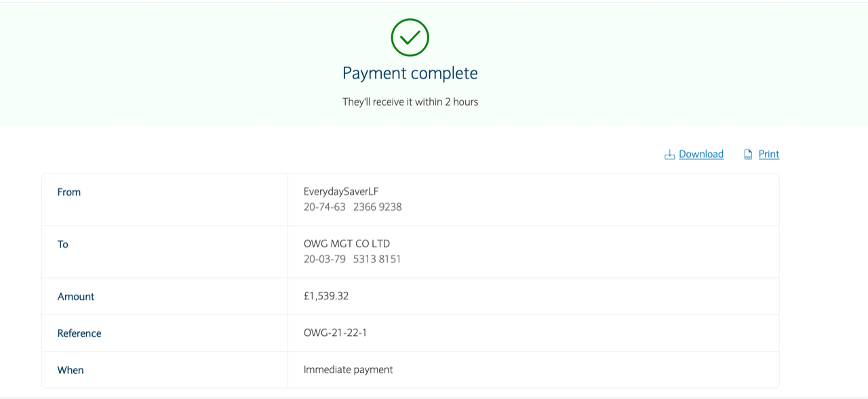Select payee account number 5313 8151
The width and height of the screenshot is (868, 399).
[377, 259]
